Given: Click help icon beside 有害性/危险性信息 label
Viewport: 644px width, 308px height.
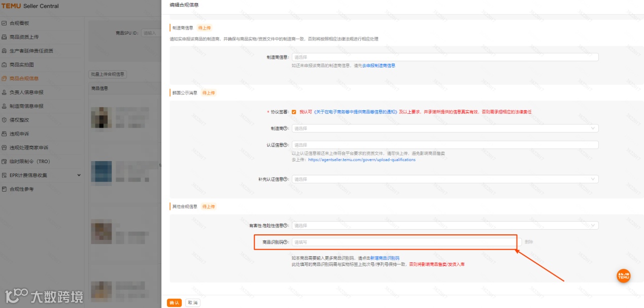Looking at the screenshot, I should 286,226.
